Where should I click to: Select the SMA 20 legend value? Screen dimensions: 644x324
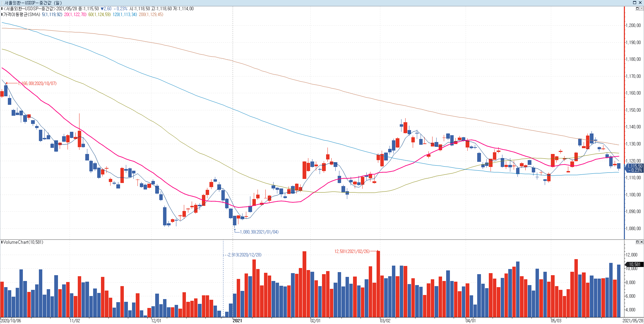pyautogui.click(x=75, y=15)
